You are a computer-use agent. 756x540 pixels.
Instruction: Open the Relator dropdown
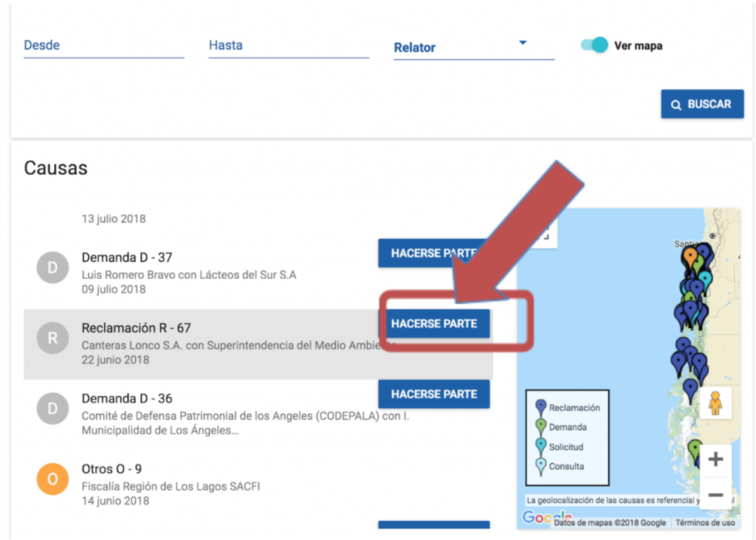[x=472, y=47]
